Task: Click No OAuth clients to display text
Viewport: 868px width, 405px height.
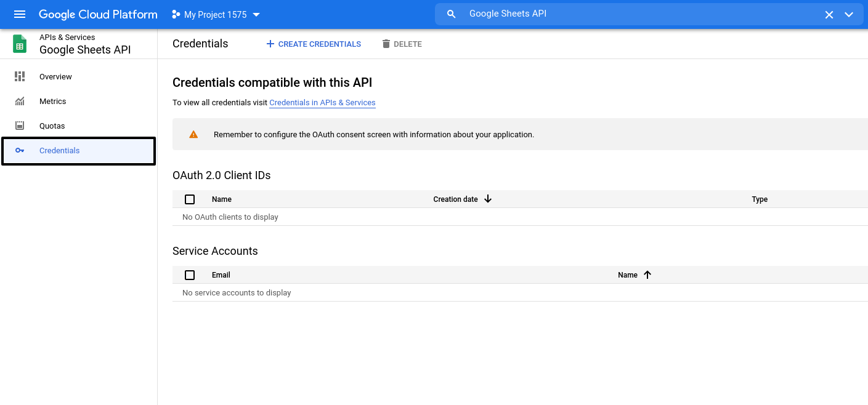Action: point(230,217)
